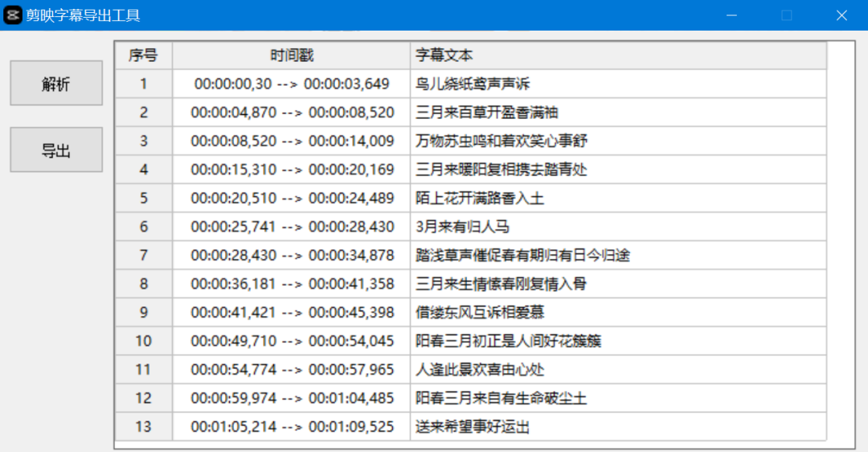Click the 时间戳 column header
868x452 pixels.
pos(291,55)
